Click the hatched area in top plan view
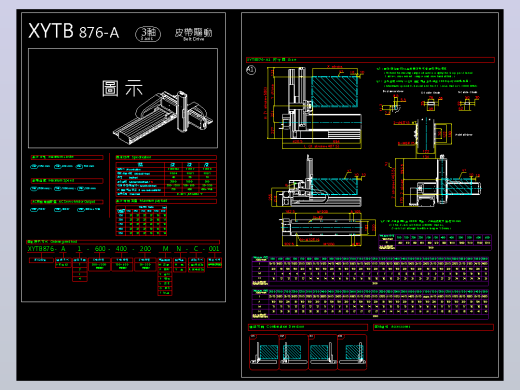This screenshot has height=390, width=520. pyautogui.click(x=334, y=92)
